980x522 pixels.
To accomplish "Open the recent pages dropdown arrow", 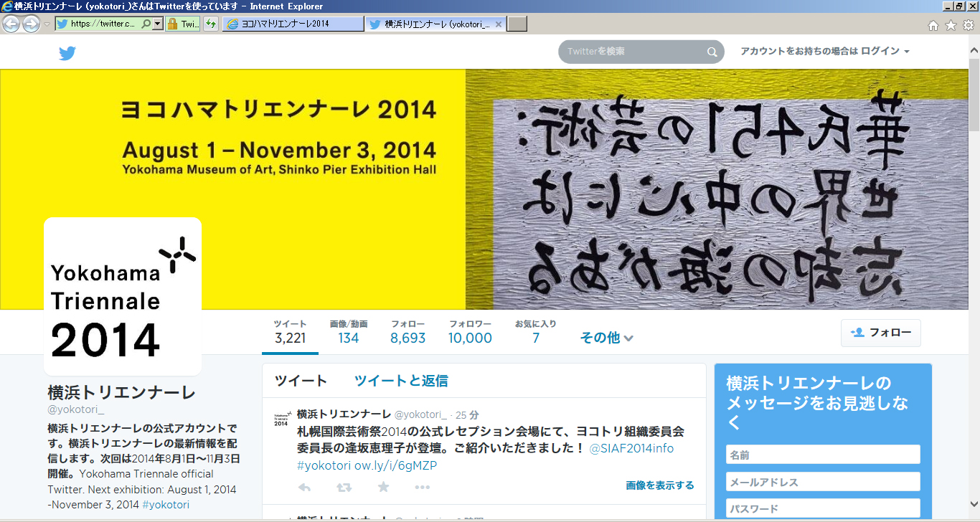I will pos(47,24).
